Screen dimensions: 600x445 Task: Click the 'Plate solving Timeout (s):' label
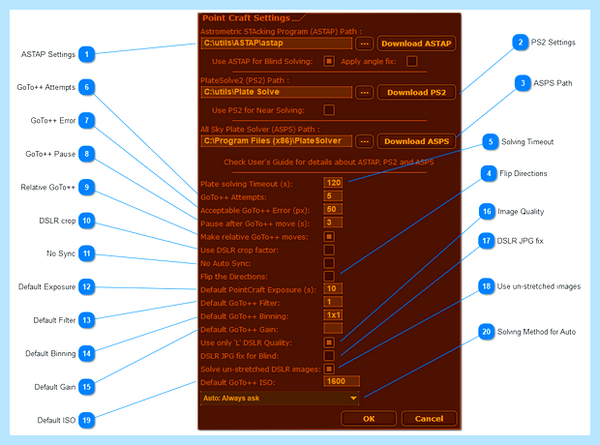pyautogui.click(x=246, y=184)
